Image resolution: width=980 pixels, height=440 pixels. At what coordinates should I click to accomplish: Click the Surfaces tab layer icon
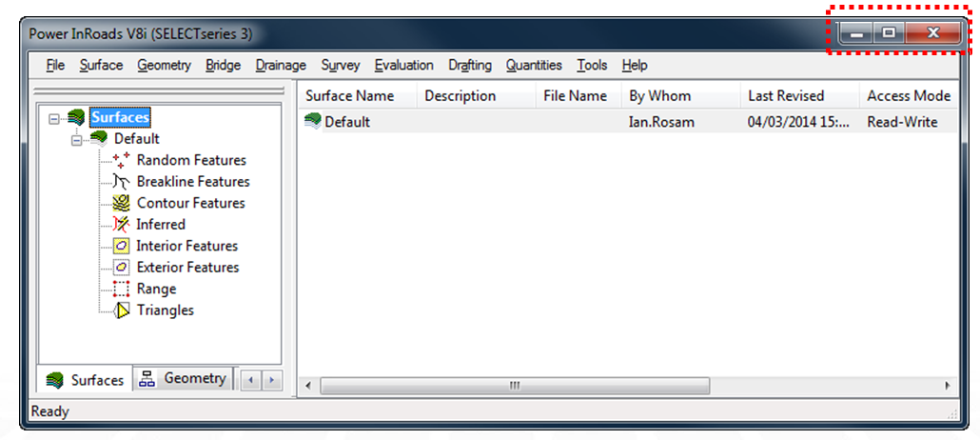[x=55, y=380]
